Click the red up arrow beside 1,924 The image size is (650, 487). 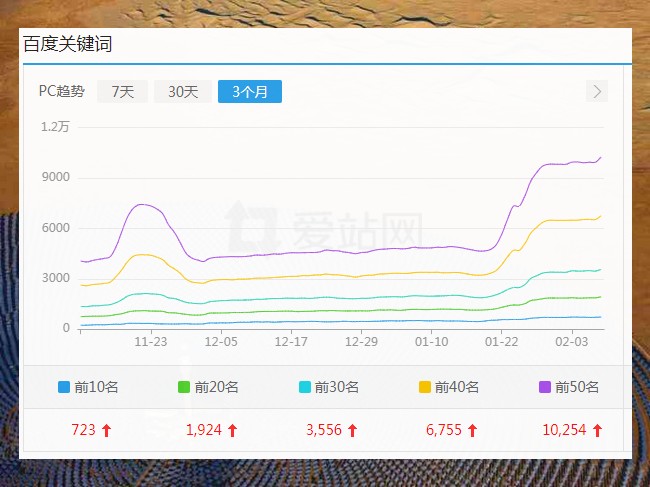[x=232, y=430]
